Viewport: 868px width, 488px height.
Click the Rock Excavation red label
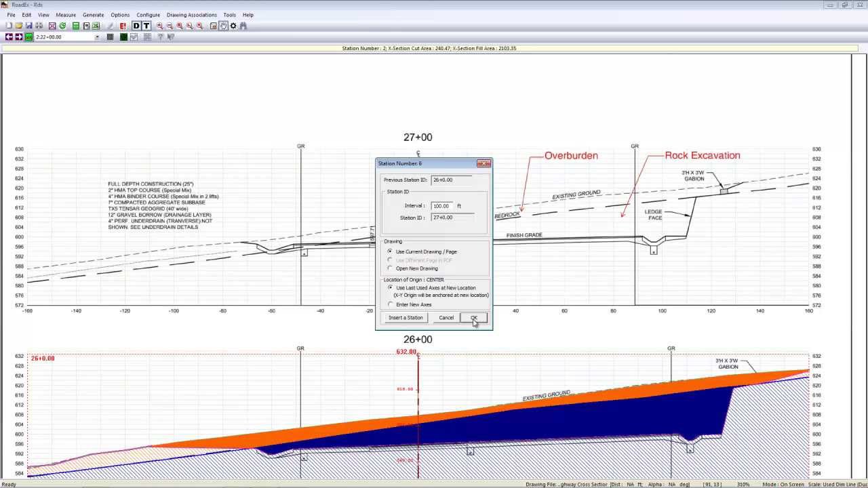702,155
